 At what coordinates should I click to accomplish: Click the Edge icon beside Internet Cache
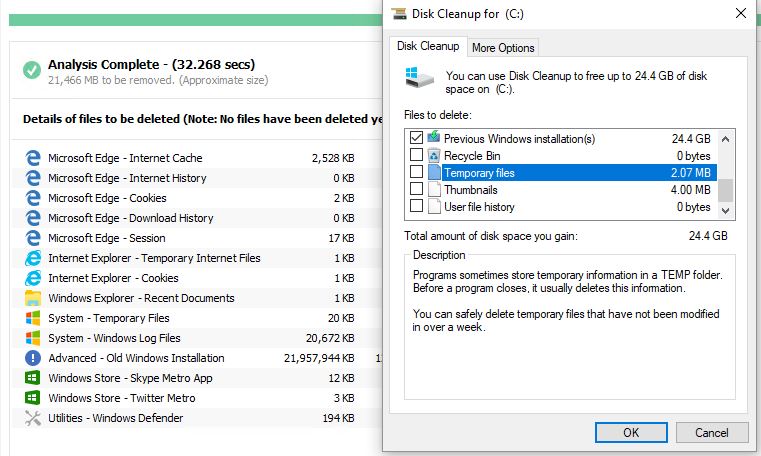coord(33,158)
